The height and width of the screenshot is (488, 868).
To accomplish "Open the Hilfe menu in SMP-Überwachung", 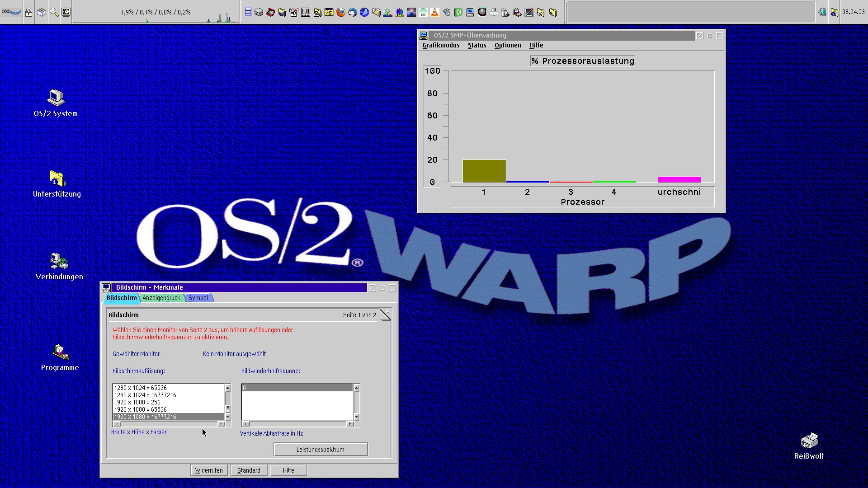I will point(536,45).
